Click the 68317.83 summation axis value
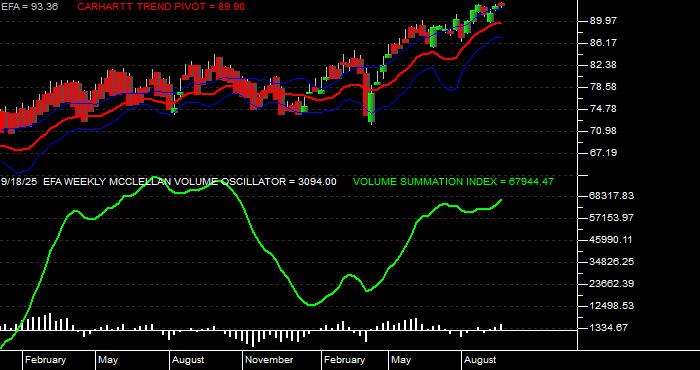 pos(612,195)
